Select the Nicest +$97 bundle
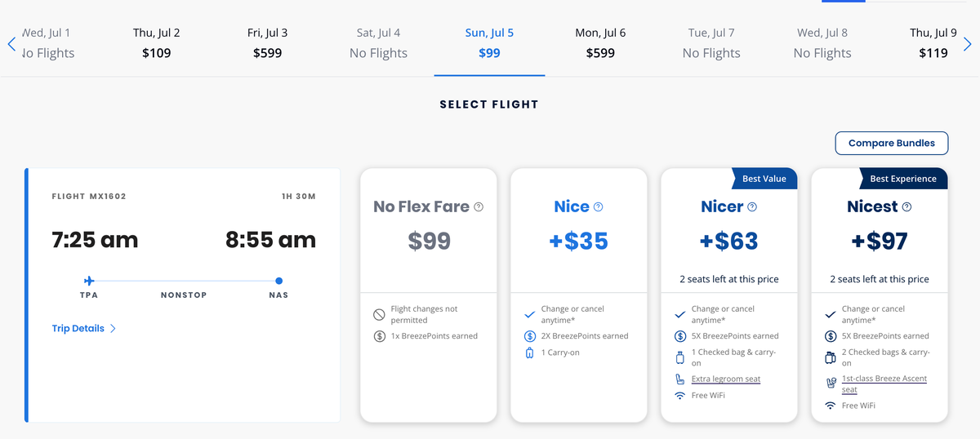 880,241
